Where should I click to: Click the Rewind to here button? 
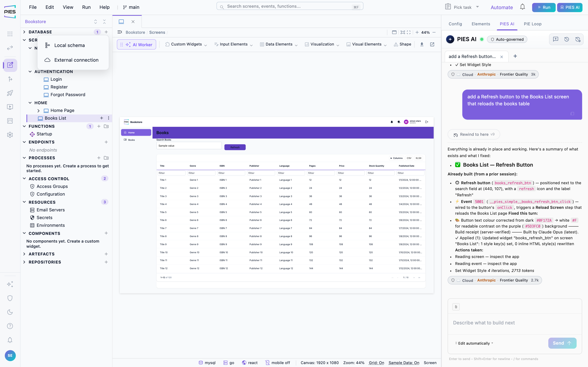(474, 134)
